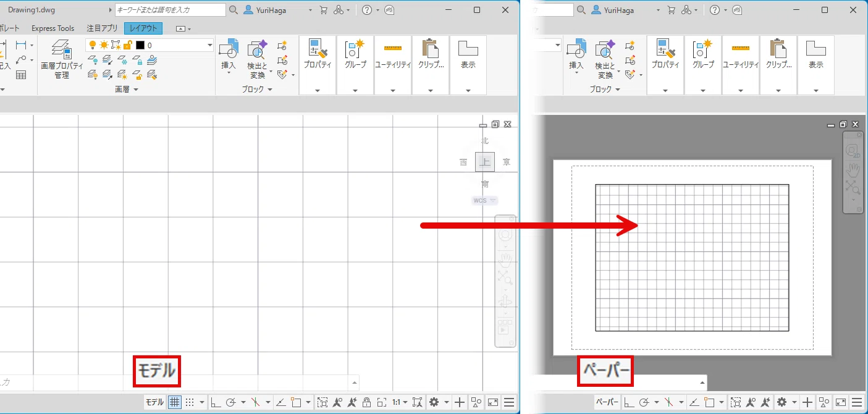
Task: Open snap settings arrow in モデル status bar
Action: tap(202, 402)
